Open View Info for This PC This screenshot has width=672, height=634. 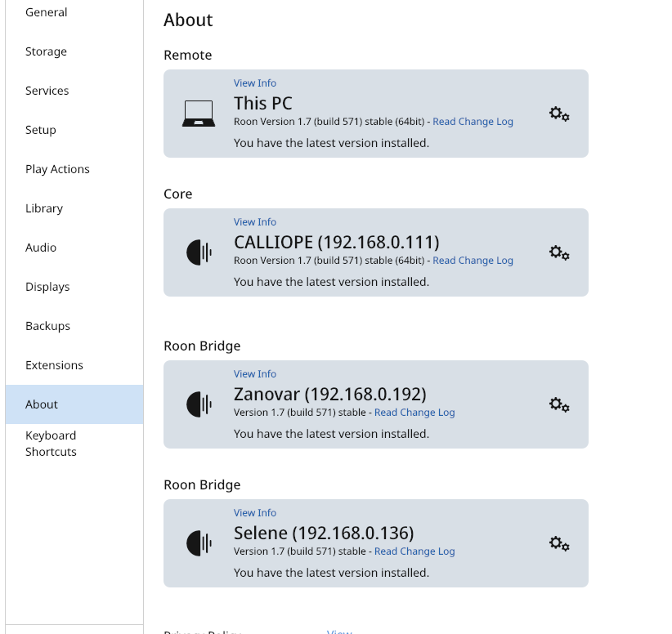click(254, 83)
